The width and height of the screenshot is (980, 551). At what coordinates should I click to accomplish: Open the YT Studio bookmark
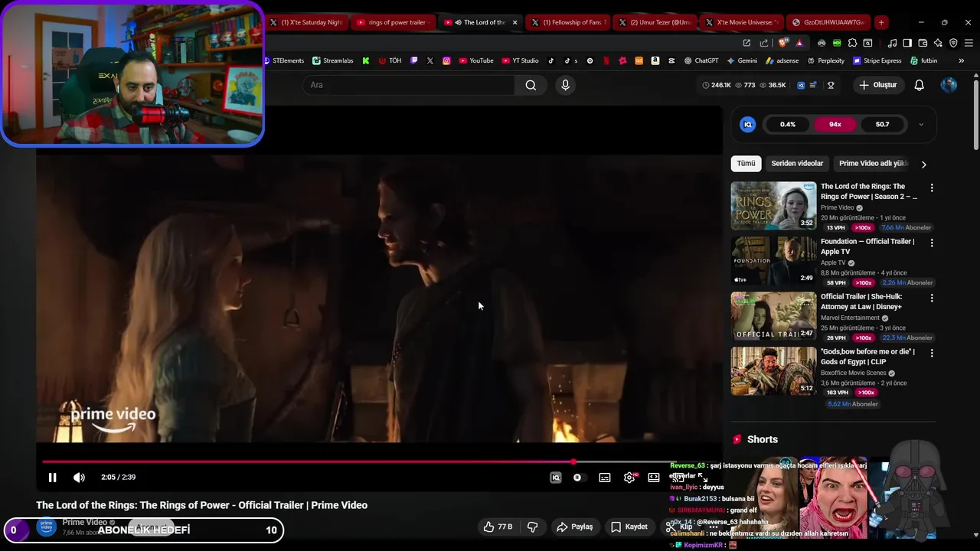click(x=521, y=60)
